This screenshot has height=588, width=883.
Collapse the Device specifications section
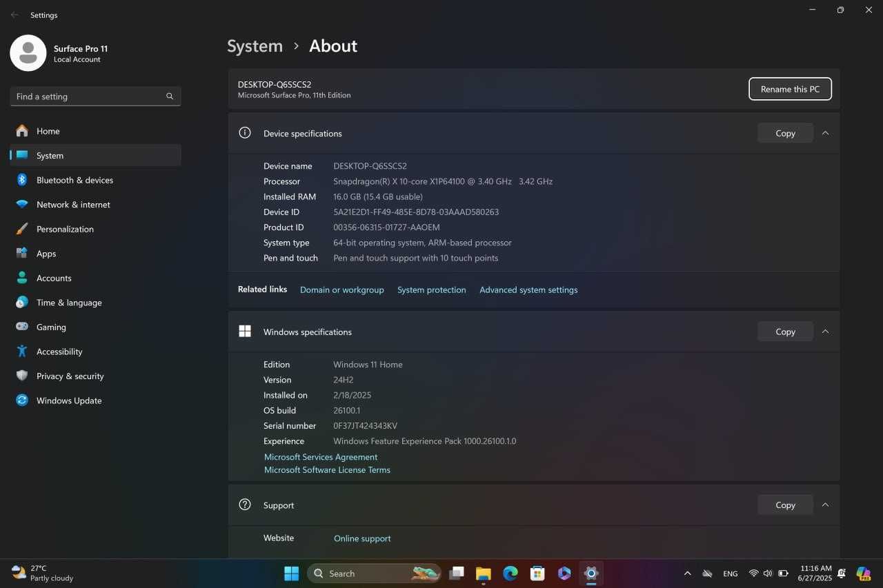pyautogui.click(x=825, y=133)
